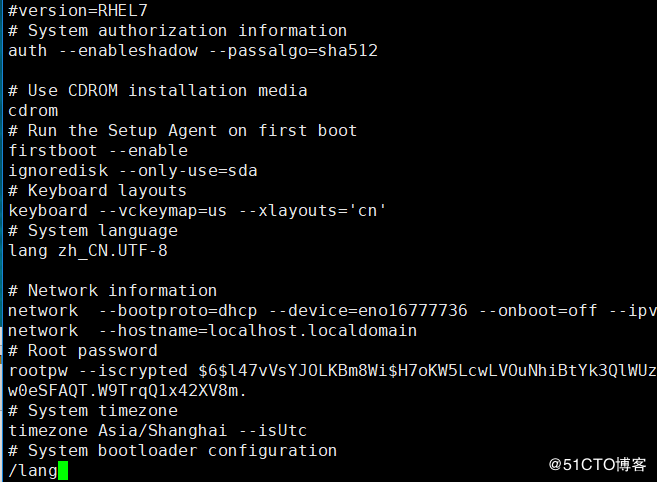657x482 pixels.
Task: Click the wrapped hash line 'w0eSFAQT.W9TrqQ1x42XV8m.'
Action: pyautogui.click(x=127, y=391)
